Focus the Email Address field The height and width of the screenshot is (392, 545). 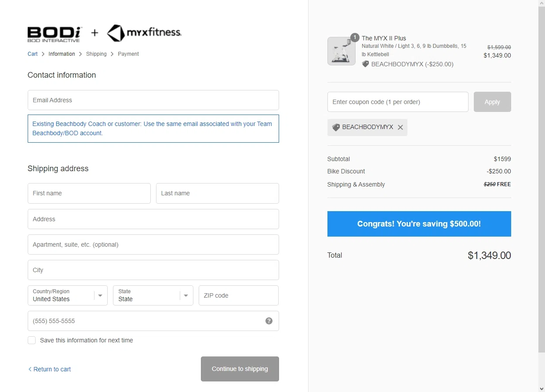[x=153, y=100]
